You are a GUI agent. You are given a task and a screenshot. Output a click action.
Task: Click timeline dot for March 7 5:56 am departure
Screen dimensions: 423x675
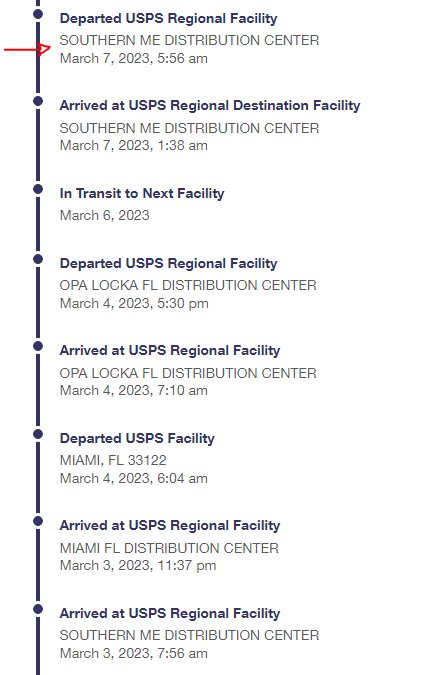38,14
